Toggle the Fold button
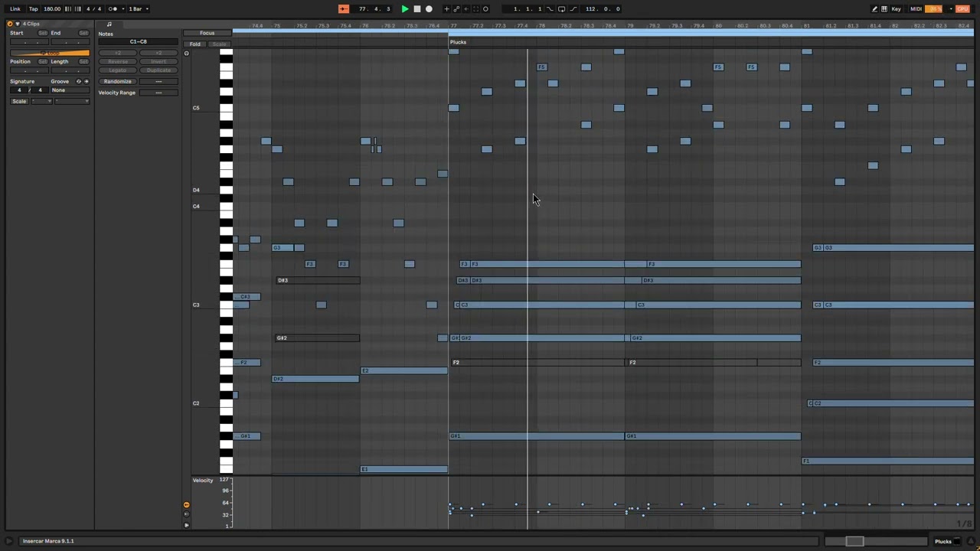Image resolution: width=980 pixels, height=551 pixels. pos(195,44)
